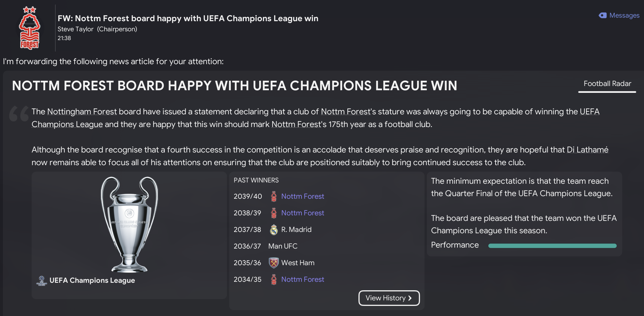Click the Nottm Forest club crest in header
The image size is (644, 316).
point(30,28)
